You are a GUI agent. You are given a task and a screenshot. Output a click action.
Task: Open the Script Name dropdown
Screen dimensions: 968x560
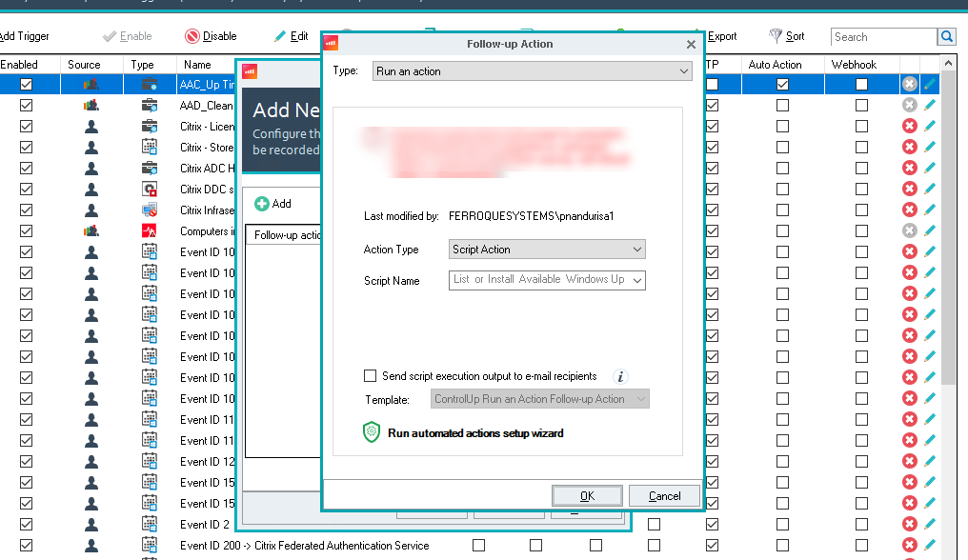coord(548,280)
